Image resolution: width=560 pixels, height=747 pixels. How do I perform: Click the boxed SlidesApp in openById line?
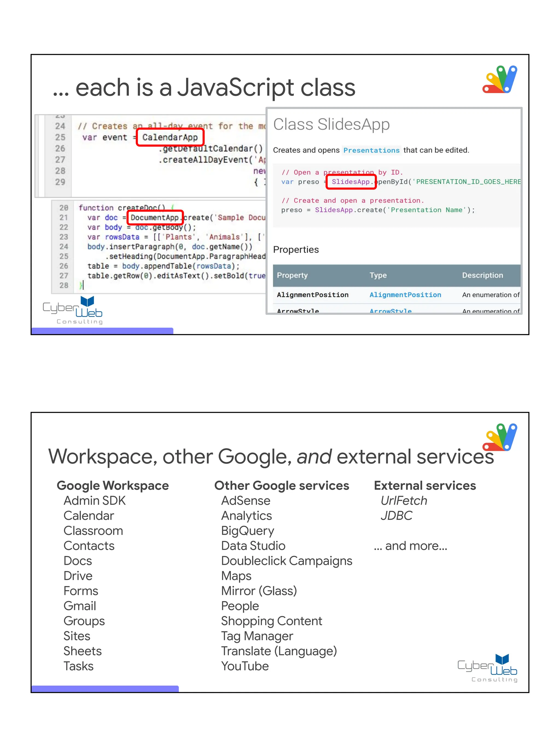tap(351, 182)
